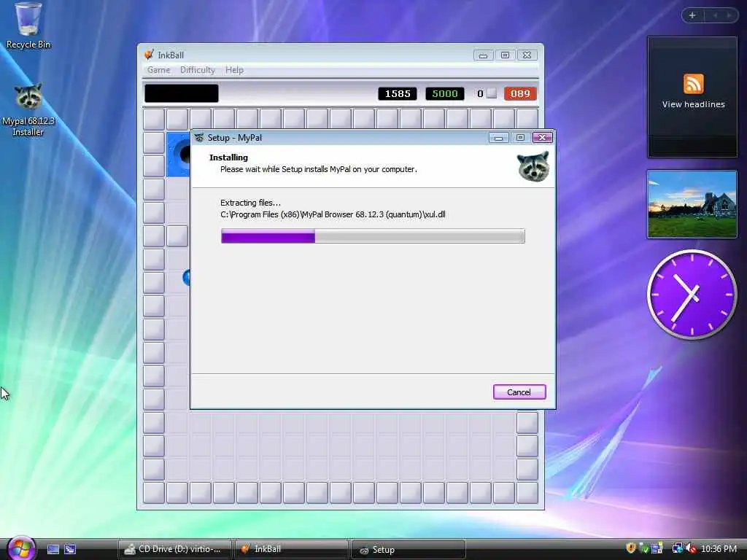Image resolution: width=747 pixels, height=560 pixels.
Task: Click the purple analog clock gadget
Action: point(692,295)
